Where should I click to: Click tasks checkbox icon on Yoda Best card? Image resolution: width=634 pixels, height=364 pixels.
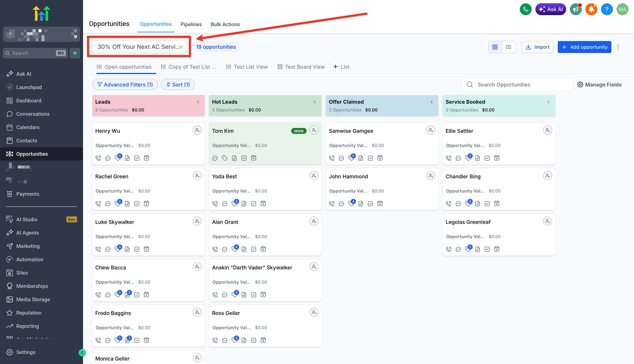coord(254,203)
